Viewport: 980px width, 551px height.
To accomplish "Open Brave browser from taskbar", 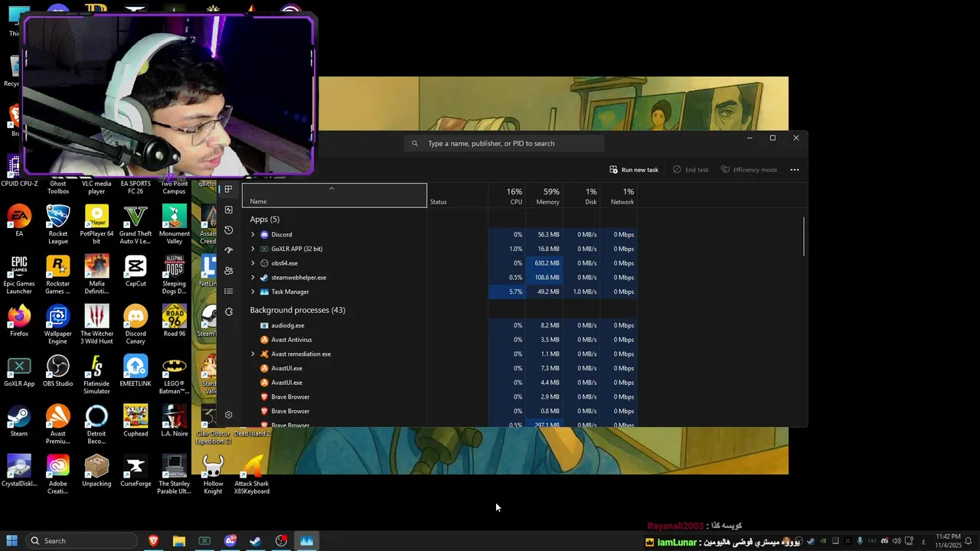I will point(153,541).
